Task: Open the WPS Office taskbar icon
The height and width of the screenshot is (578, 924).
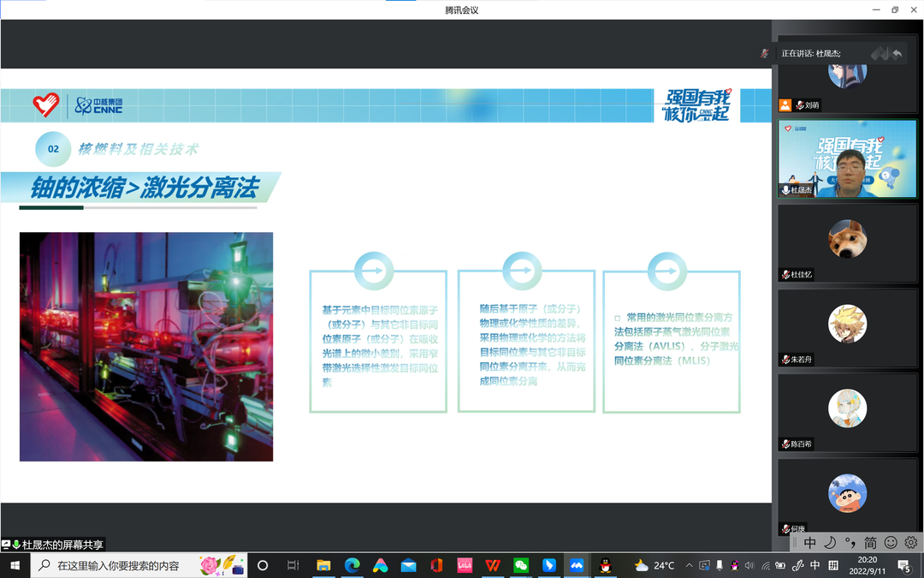Action: click(x=493, y=565)
